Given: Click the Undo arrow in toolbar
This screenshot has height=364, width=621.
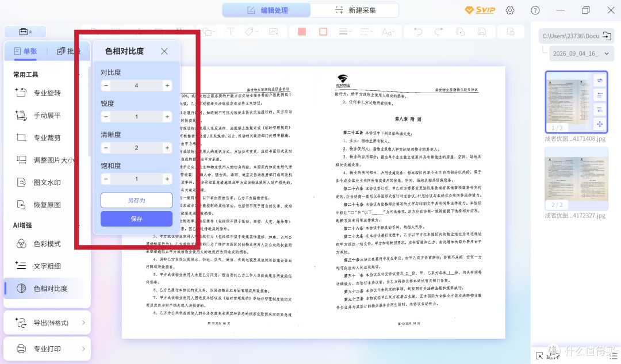Looking at the screenshot, I should point(418,32).
